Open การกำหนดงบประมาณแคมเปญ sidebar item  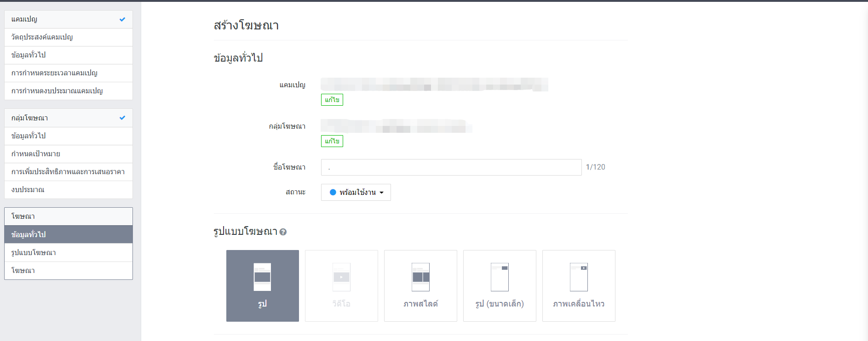pyautogui.click(x=57, y=91)
